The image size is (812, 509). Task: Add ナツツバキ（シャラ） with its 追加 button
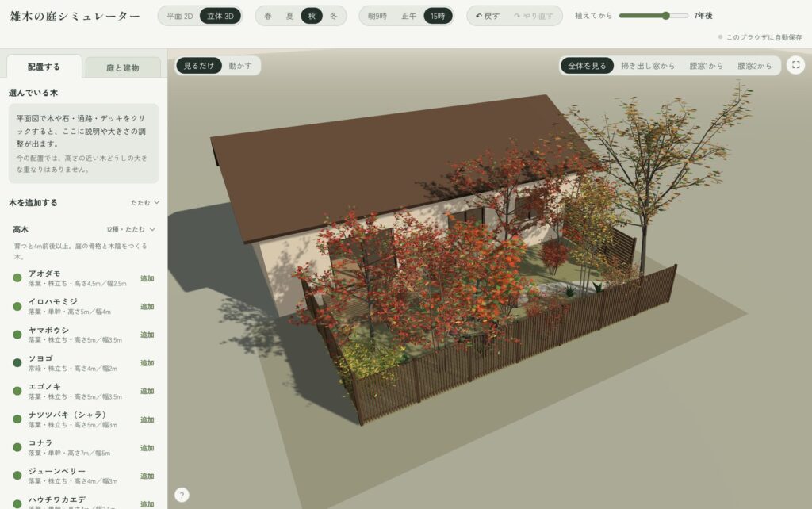click(x=147, y=419)
